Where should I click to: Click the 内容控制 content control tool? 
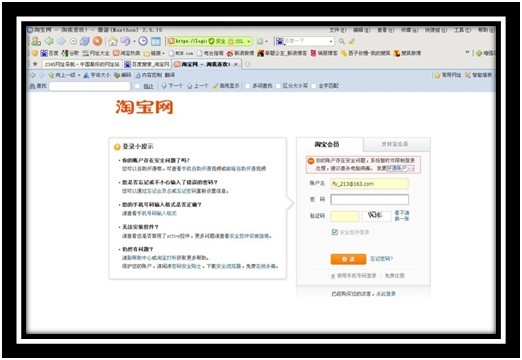[x=149, y=75]
